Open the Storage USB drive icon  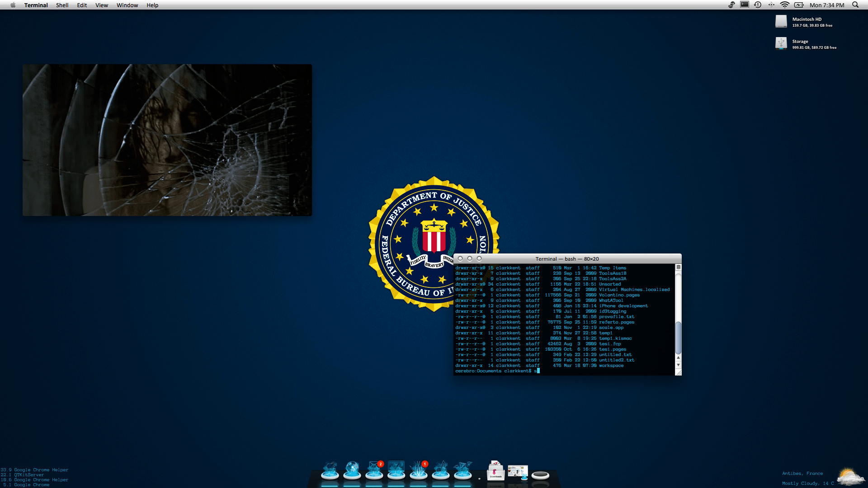click(x=781, y=43)
